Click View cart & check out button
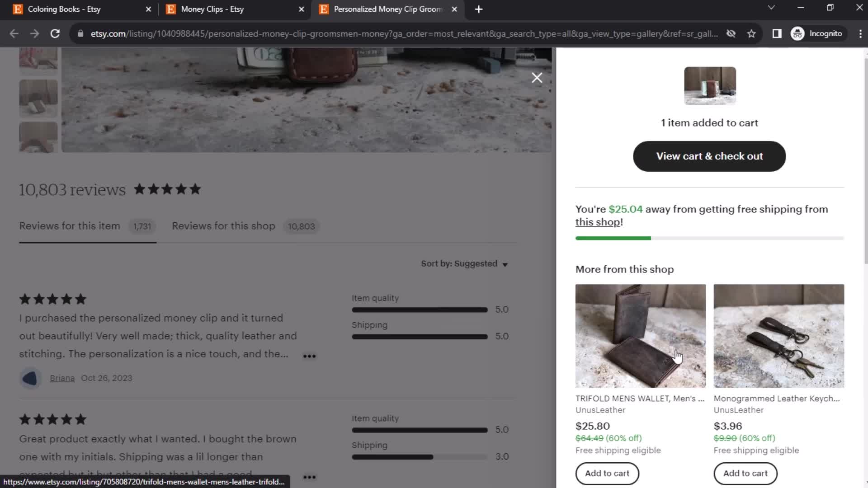868x488 pixels. pos(711,155)
